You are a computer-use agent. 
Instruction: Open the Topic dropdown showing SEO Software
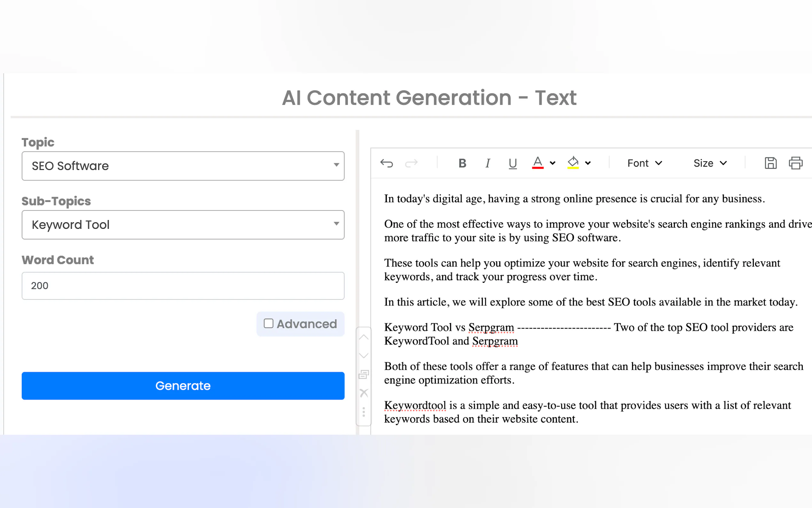183,166
